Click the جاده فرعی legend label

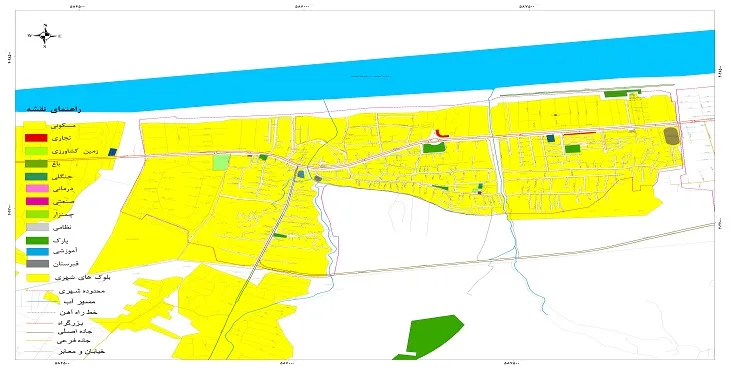pos(74,341)
